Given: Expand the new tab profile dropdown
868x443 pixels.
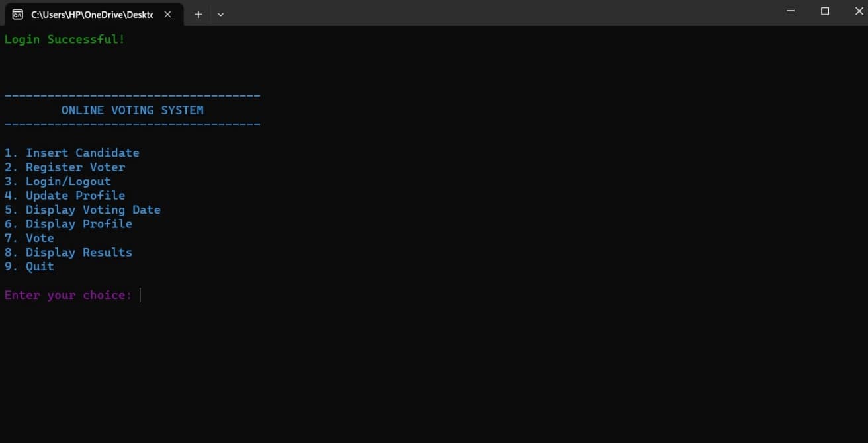Looking at the screenshot, I should [220, 14].
